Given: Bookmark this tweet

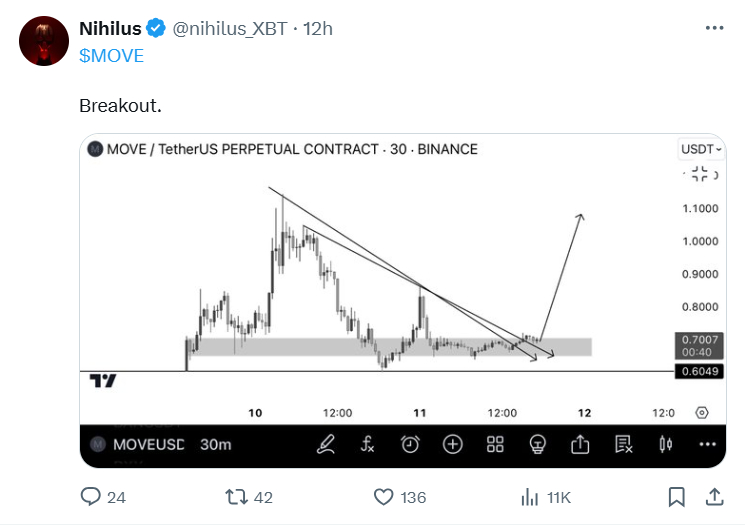Looking at the screenshot, I should tap(676, 497).
